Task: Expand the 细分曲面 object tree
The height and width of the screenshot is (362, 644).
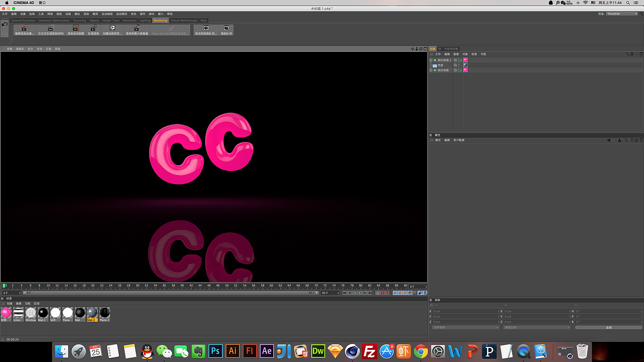Action: click(x=431, y=70)
